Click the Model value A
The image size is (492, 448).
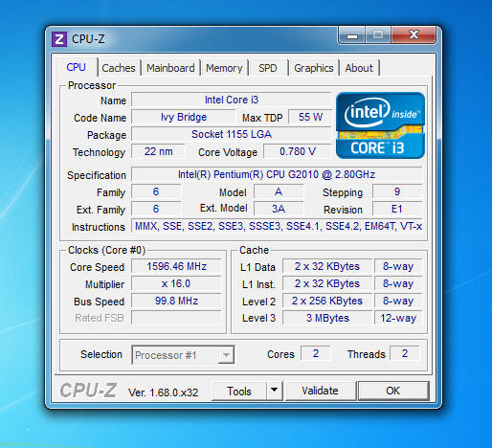click(x=279, y=191)
